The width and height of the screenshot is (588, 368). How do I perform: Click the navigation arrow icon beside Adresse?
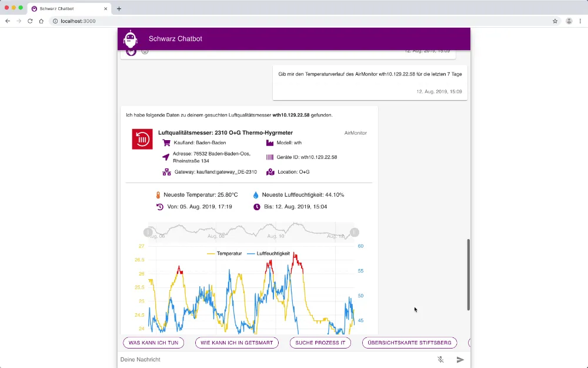[x=166, y=157]
